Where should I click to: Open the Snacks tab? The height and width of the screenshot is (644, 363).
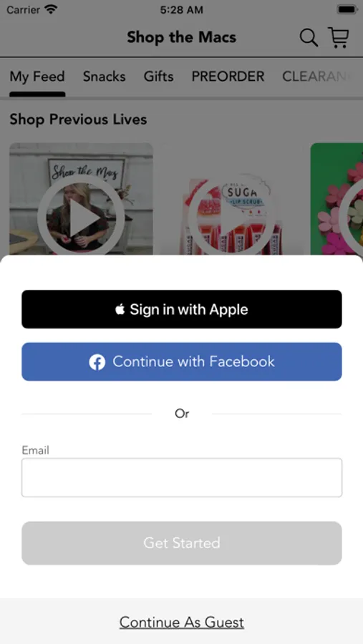tap(104, 77)
